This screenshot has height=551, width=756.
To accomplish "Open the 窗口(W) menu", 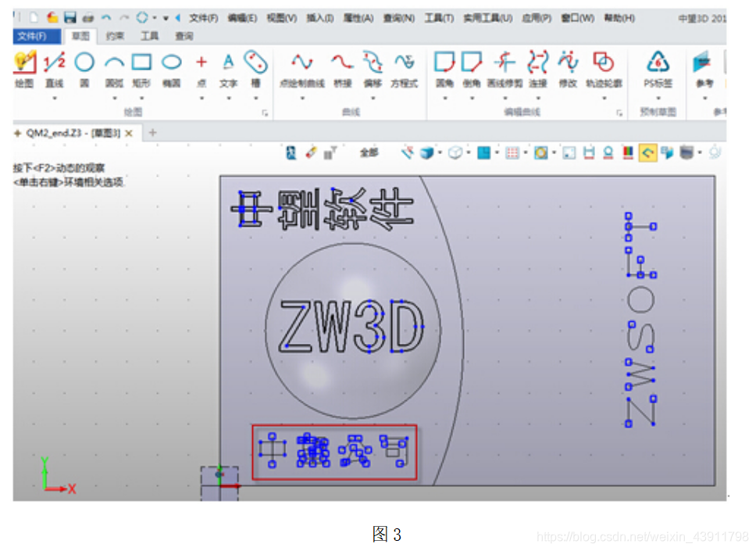I will [578, 18].
